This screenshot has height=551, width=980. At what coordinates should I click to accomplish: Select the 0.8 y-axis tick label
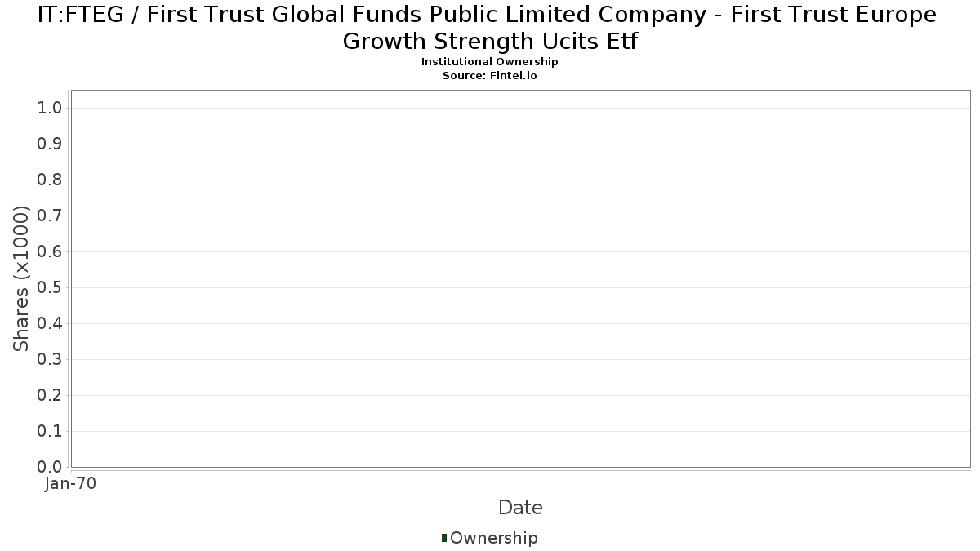51,180
